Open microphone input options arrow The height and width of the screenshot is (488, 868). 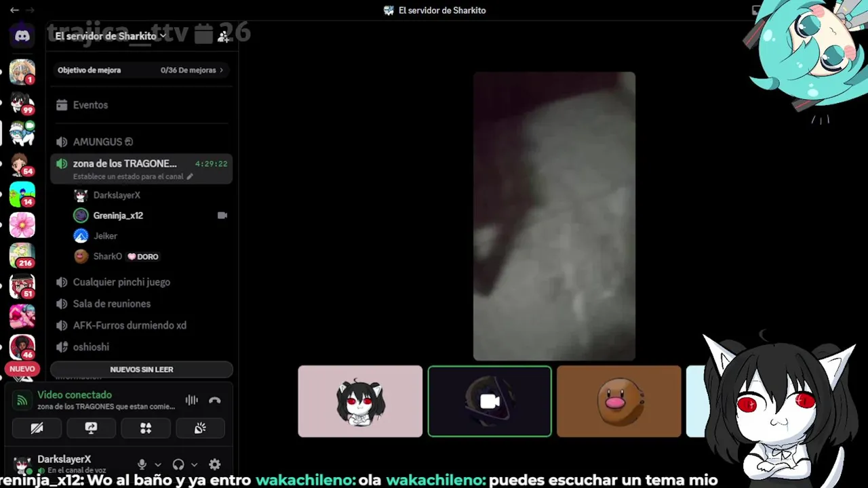click(158, 465)
